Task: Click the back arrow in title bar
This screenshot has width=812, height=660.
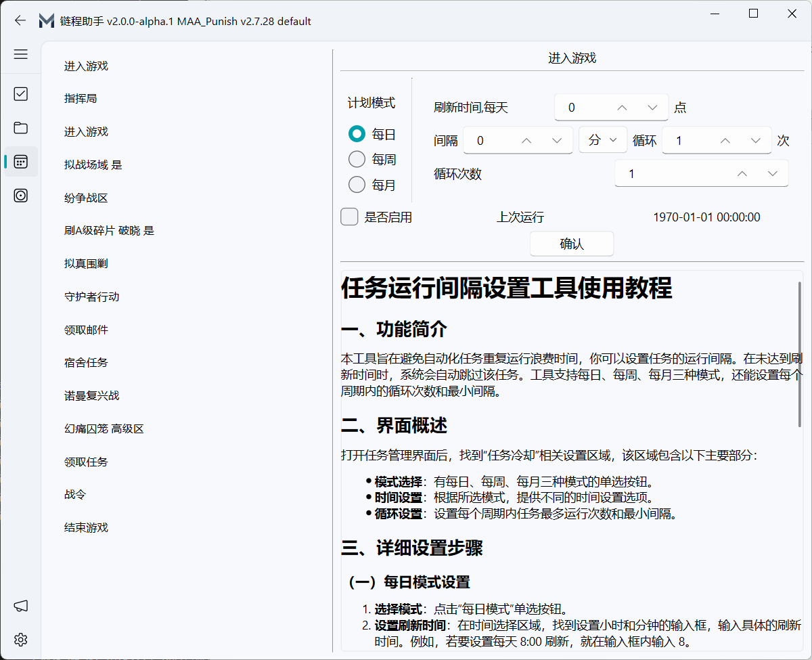Action: [x=20, y=21]
